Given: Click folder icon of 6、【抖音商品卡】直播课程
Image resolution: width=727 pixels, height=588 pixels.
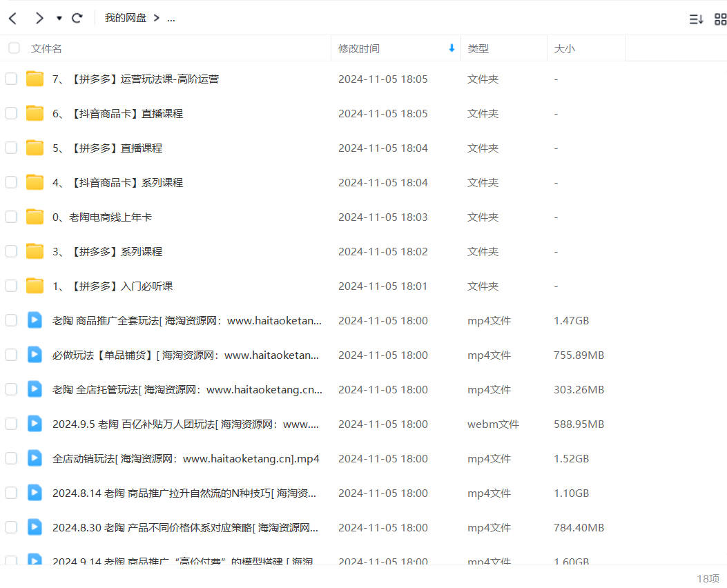Looking at the screenshot, I should point(35,113).
